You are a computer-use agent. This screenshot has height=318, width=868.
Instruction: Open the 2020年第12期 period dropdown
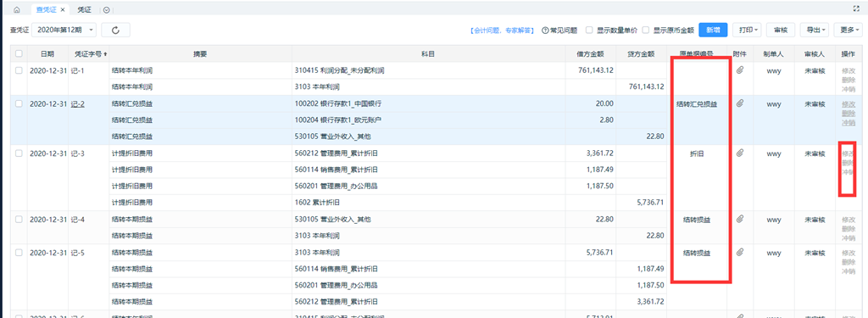pyautogui.click(x=64, y=30)
